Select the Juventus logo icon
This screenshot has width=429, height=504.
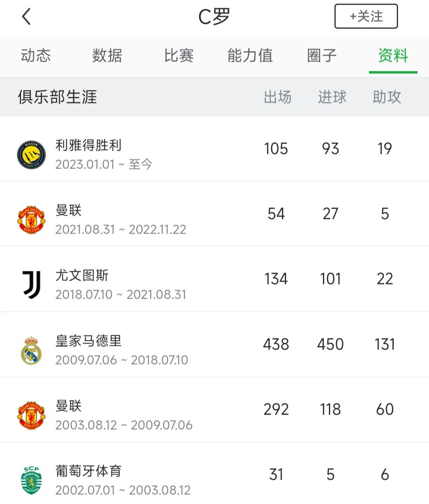[31, 285]
